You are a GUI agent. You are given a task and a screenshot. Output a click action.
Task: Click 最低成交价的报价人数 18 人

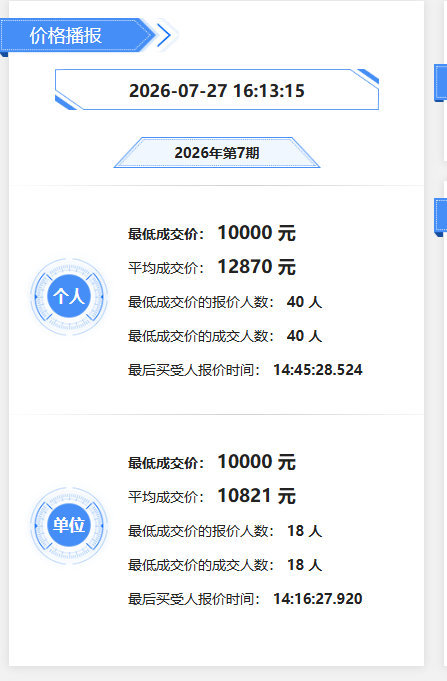click(225, 531)
